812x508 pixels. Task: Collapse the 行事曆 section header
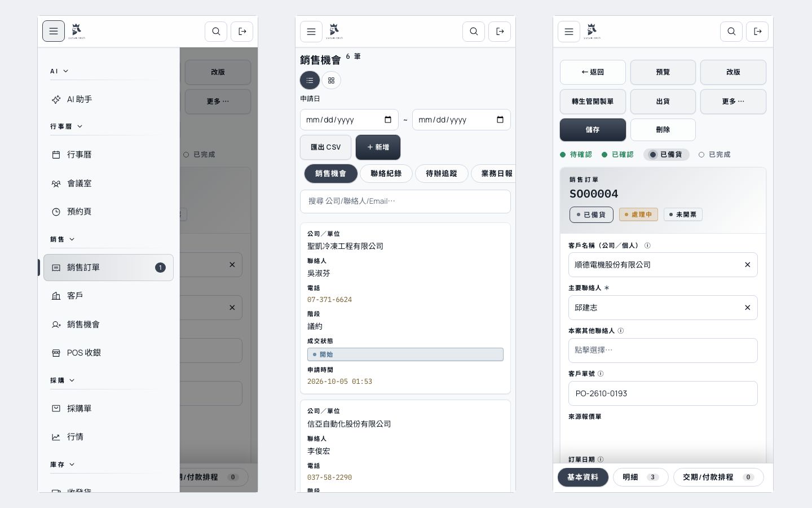click(66, 126)
